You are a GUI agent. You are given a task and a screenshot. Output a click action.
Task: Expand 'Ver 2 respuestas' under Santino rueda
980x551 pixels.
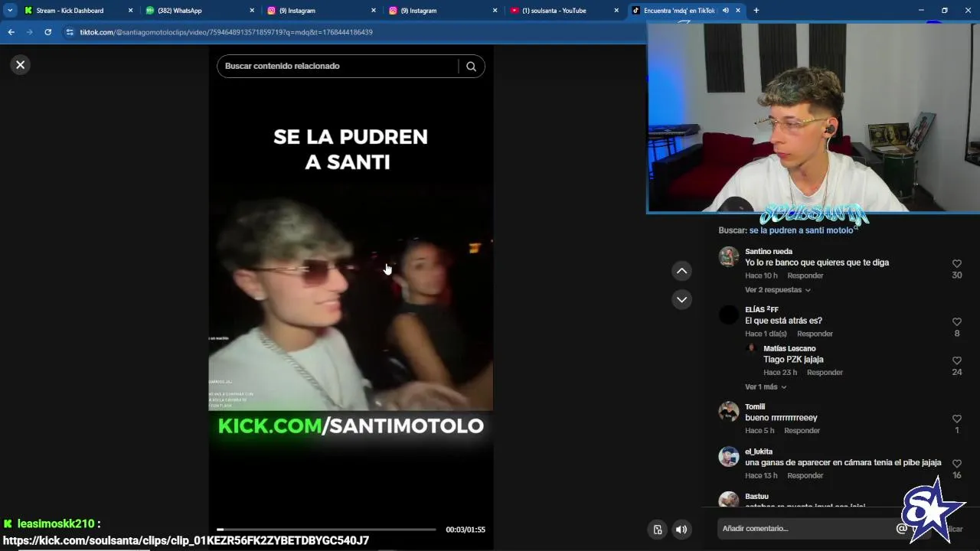[x=777, y=290]
